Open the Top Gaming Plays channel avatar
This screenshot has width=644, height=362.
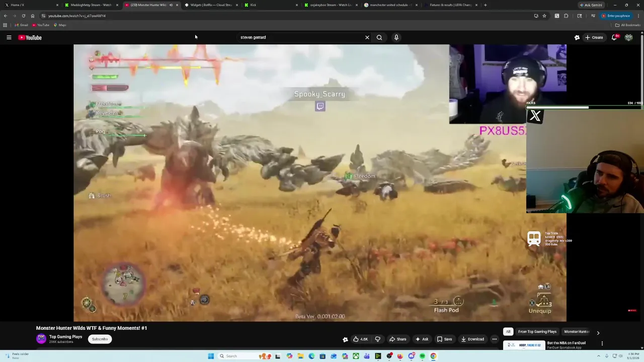coord(41,339)
